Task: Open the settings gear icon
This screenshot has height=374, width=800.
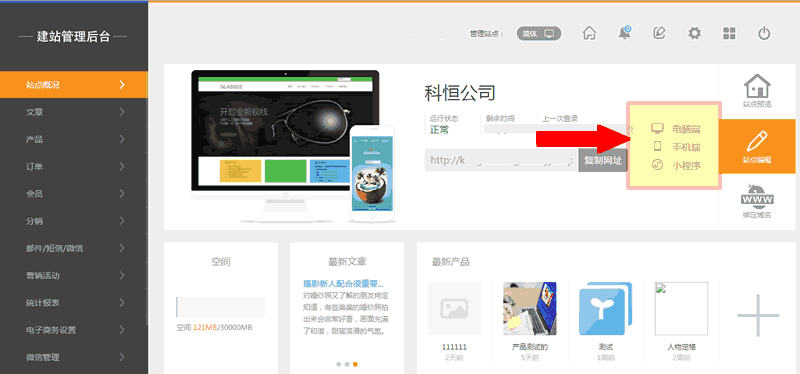Action: coord(694,34)
